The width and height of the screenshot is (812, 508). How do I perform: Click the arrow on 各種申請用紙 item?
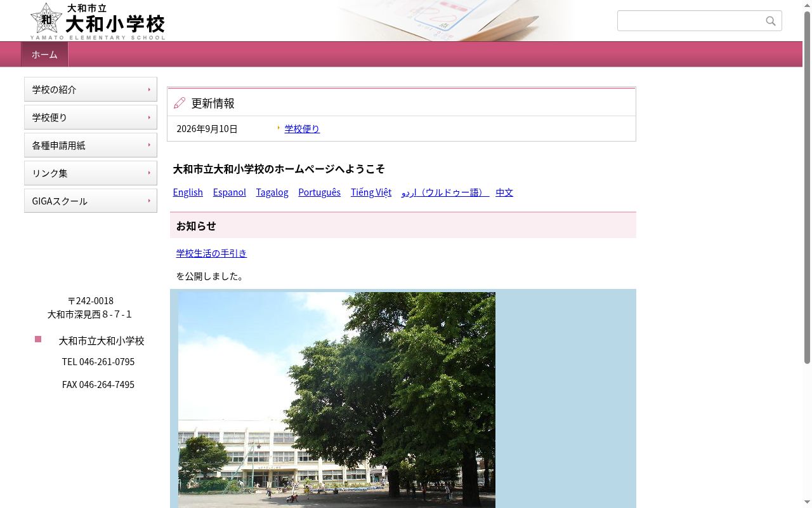coord(149,145)
